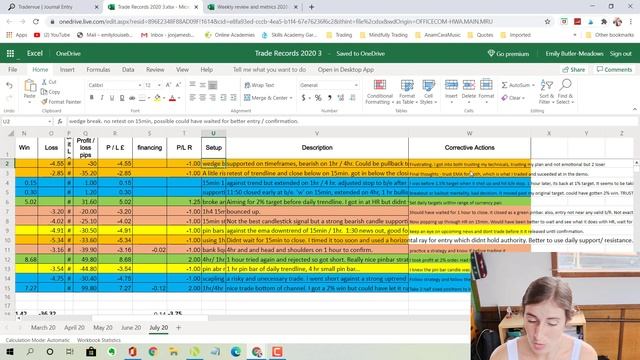Increase the cell indent

coord(233,98)
